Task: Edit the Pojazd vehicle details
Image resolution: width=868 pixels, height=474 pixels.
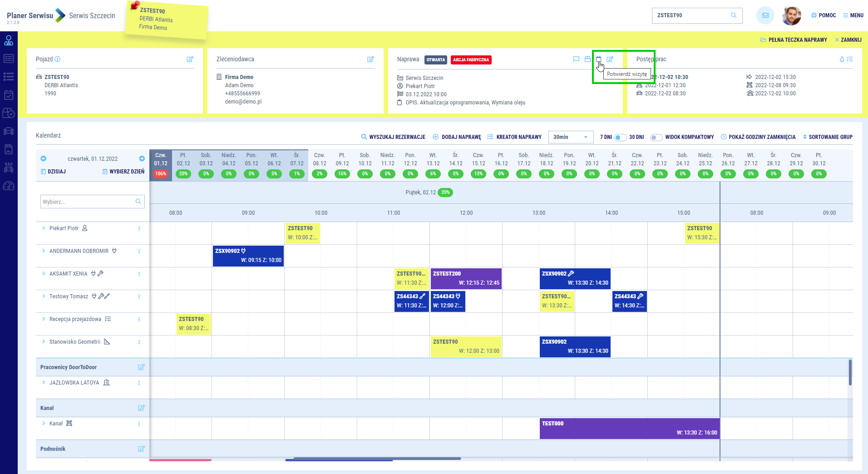Action: pyautogui.click(x=190, y=59)
